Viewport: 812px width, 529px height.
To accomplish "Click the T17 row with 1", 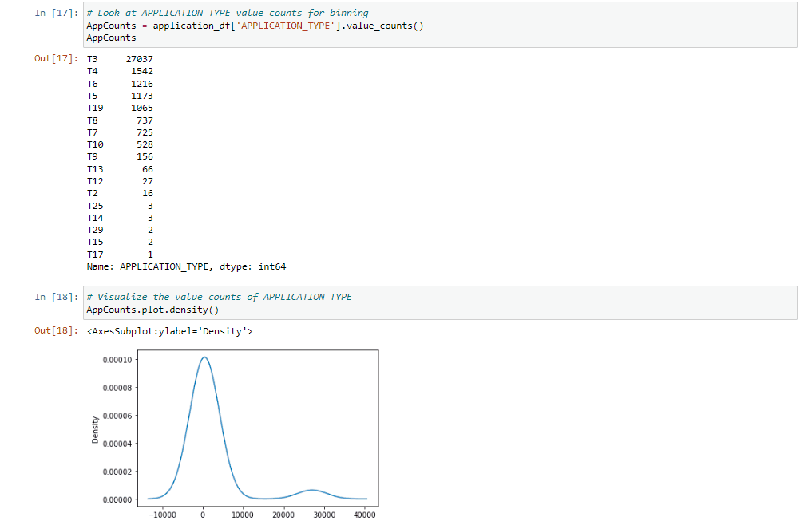I will tap(120, 255).
